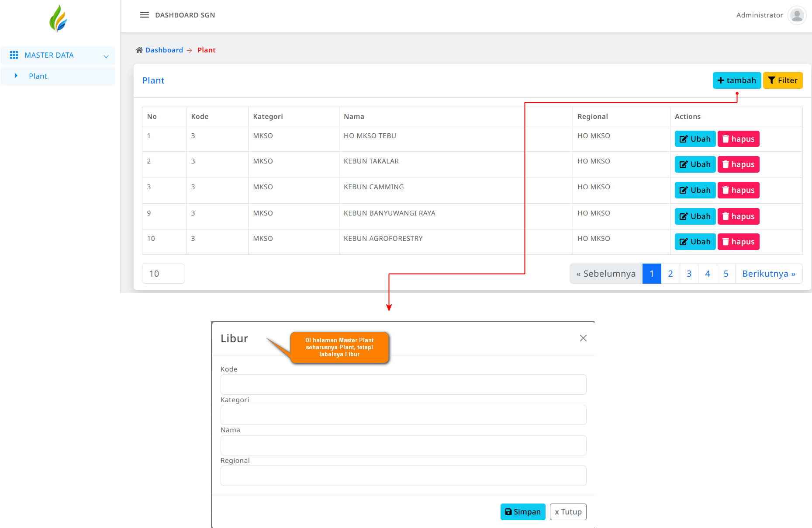This screenshot has width=812, height=528.
Task: Click hapus for KEBUN AGROFORESTRY
Action: point(738,242)
